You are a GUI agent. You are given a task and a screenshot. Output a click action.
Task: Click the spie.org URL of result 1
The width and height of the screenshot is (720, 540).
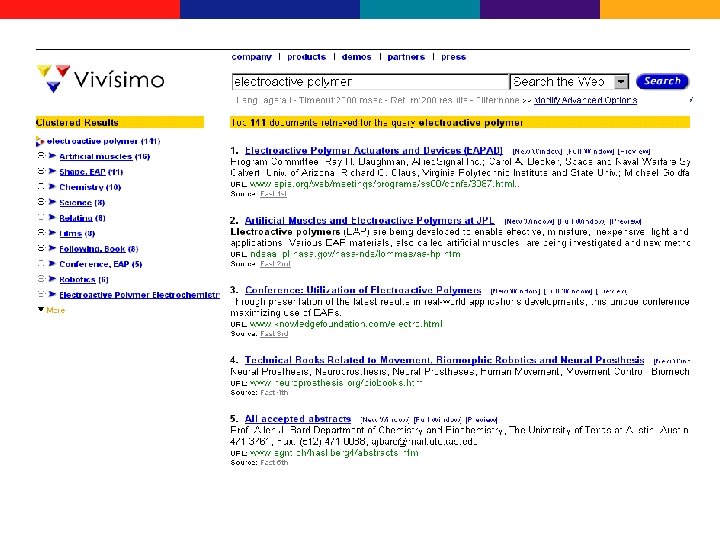coord(385,184)
